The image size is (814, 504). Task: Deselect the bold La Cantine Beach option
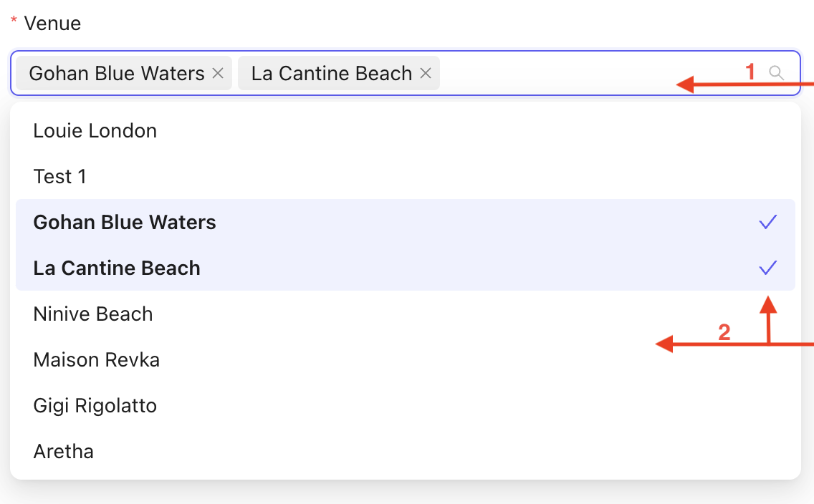(x=117, y=268)
